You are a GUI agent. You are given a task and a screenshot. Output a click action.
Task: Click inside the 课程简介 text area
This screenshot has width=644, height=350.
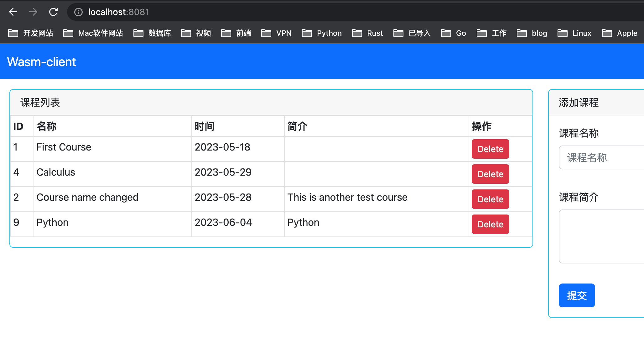pos(601,236)
